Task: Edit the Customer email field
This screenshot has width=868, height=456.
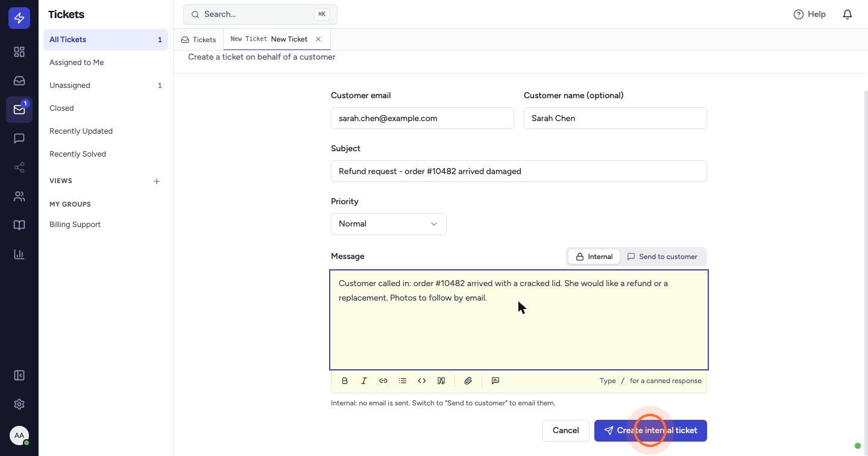Action: [x=423, y=118]
